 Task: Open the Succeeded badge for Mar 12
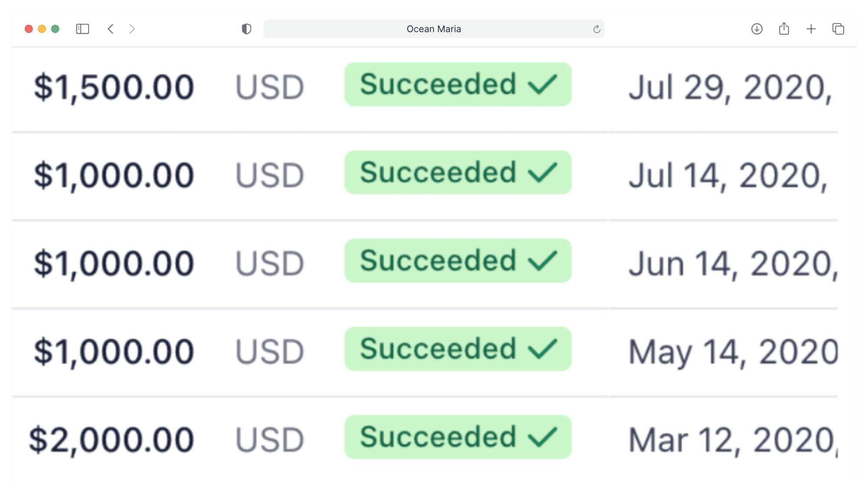pos(458,437)
